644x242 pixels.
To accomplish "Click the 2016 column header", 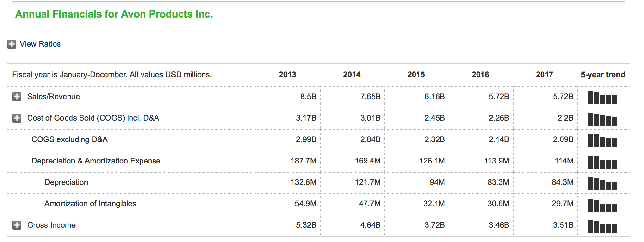I will tap(480, 75).
